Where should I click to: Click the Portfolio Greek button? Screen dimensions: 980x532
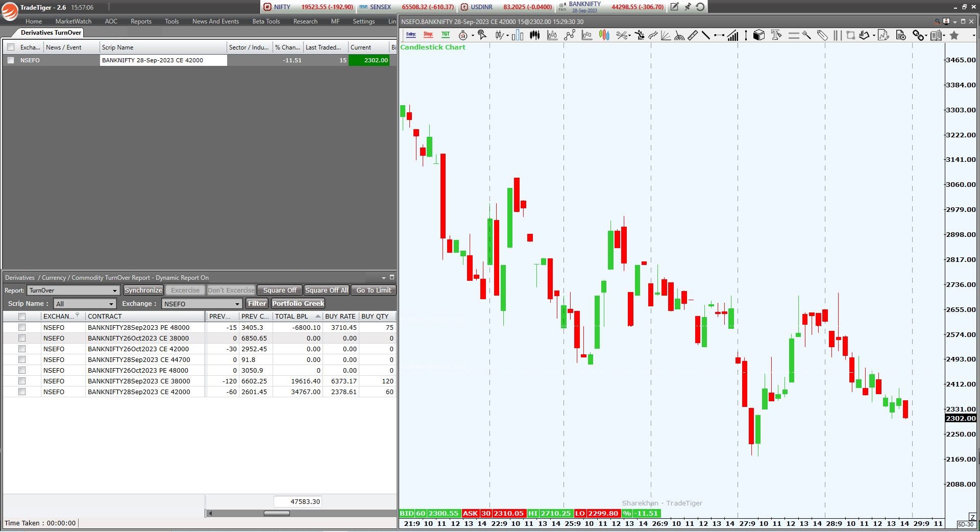click(x=298, y=304)
